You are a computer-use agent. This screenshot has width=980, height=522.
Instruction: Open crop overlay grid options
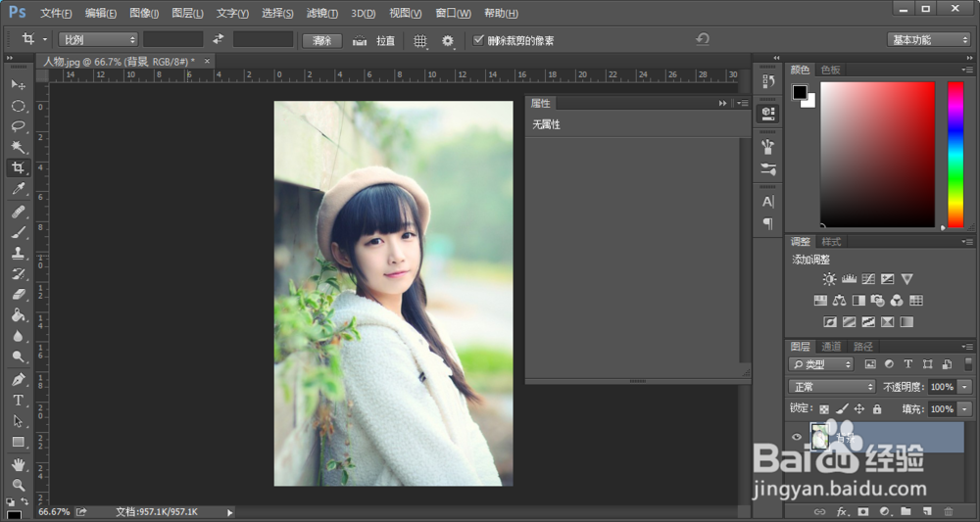point(420,40)
